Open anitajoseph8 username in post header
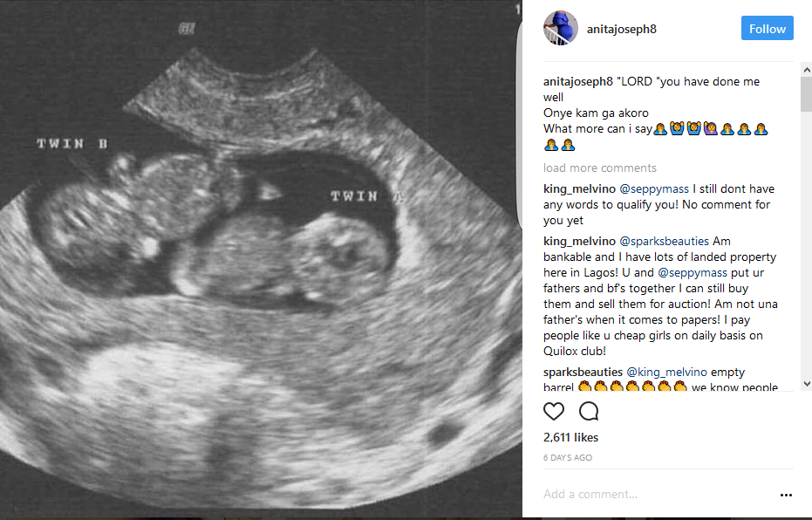This screenshot has height=520, width=812. point(621,29)
